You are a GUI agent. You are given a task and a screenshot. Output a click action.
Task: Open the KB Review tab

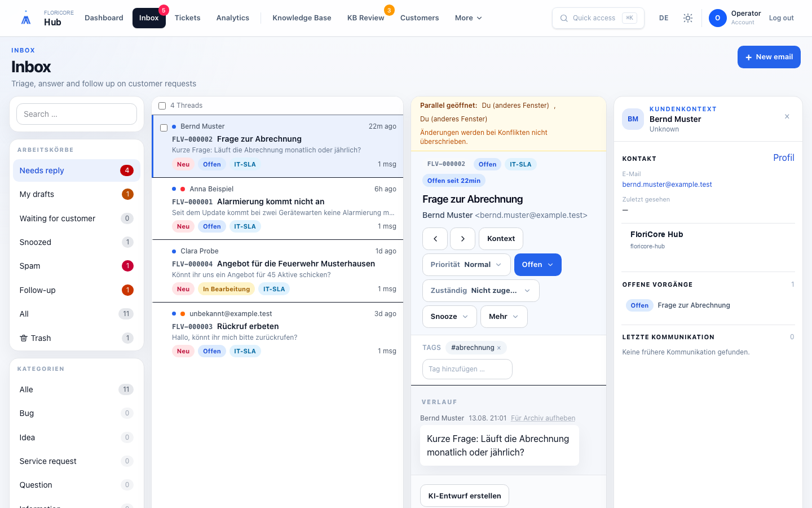365,18
